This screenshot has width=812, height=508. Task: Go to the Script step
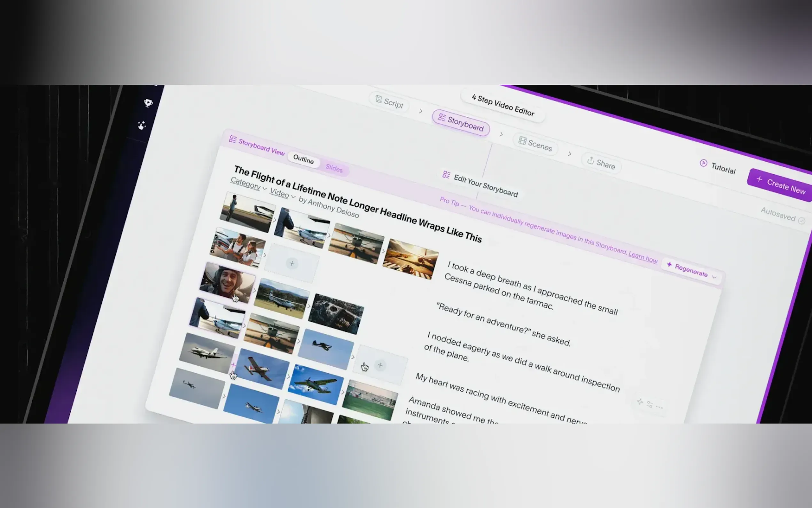(x=389, y=102)
